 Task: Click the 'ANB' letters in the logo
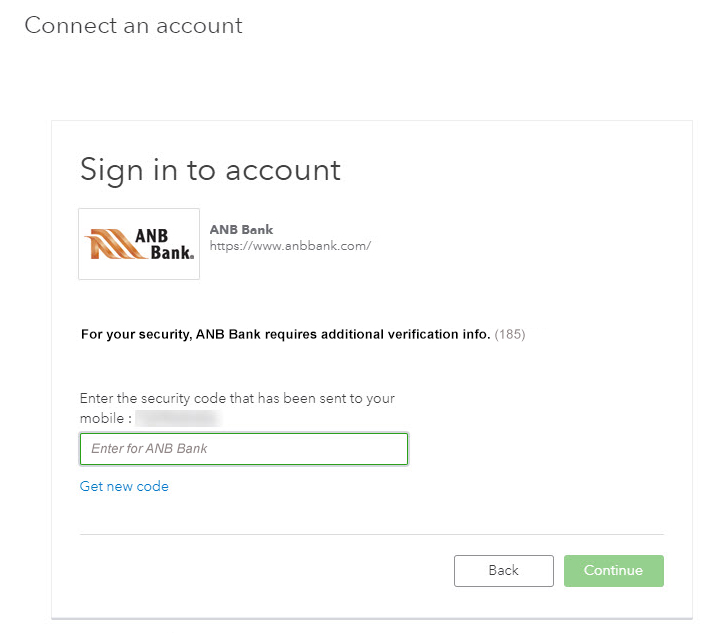point(158,236)
